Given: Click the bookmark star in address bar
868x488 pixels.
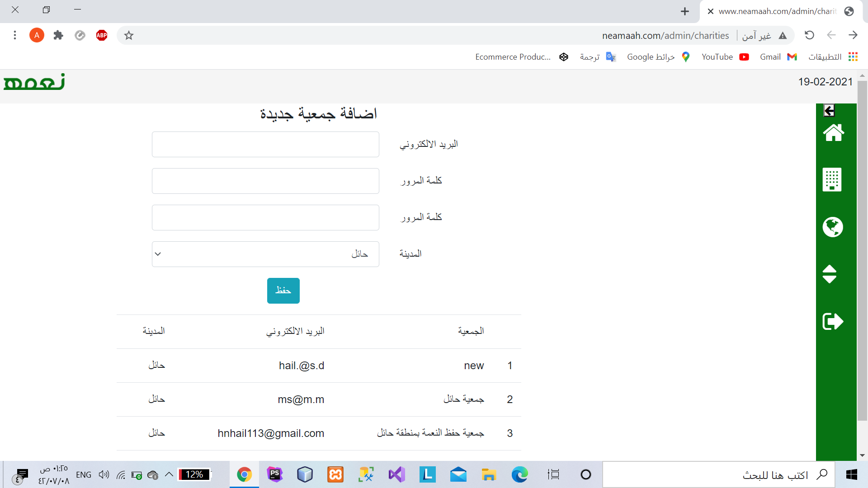Looking at the screenshot, I should tap(129, 35).
